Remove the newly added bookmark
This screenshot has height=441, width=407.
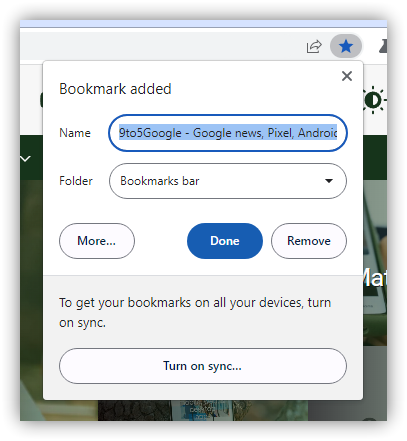(x=309, y=241)
